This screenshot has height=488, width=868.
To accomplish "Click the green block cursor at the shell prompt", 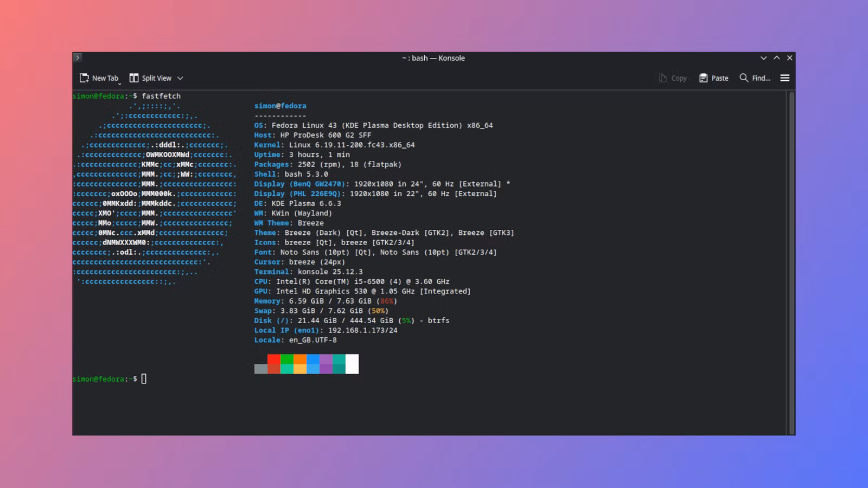I will pyautogui.click(x=143, y=378).
